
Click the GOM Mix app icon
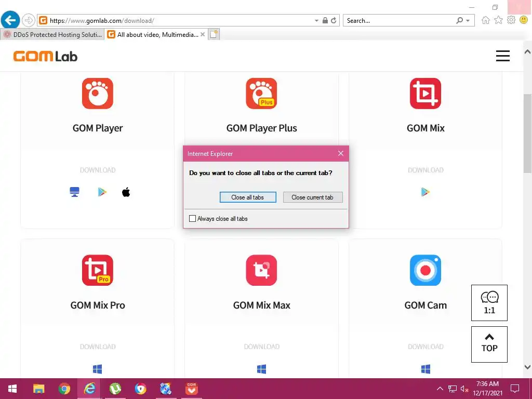(425, 94)
